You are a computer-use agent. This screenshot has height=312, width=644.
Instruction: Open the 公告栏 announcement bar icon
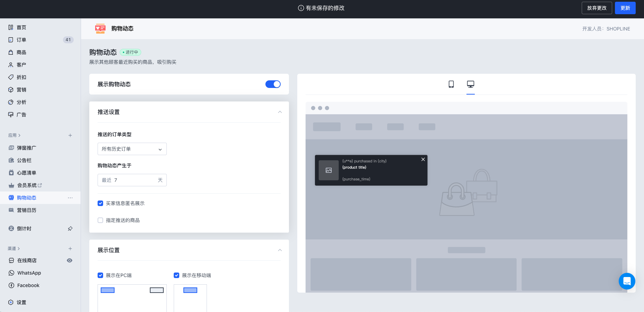[x=11, y=160]
